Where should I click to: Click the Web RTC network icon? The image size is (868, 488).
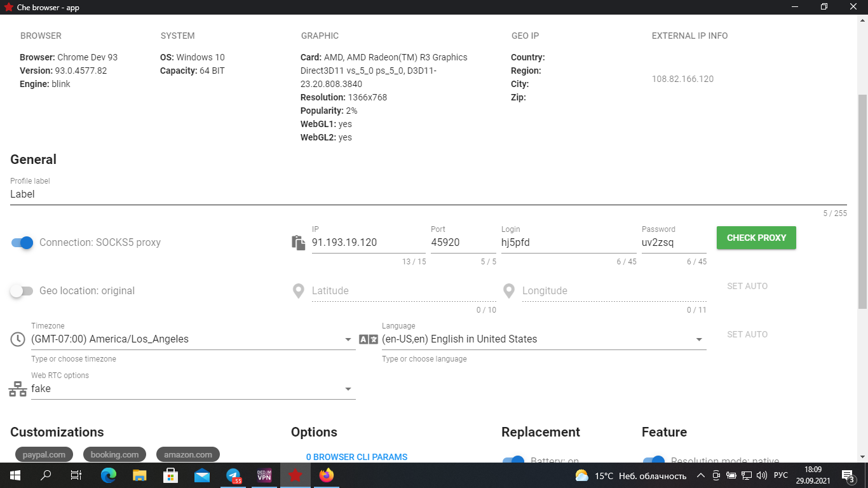pos(18,389)
